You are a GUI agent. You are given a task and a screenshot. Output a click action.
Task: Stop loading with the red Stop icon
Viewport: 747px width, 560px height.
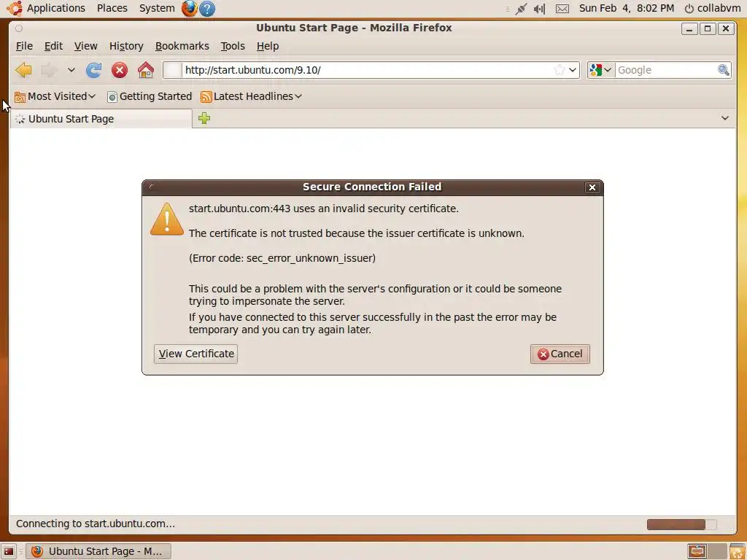[x=120, y=70]
